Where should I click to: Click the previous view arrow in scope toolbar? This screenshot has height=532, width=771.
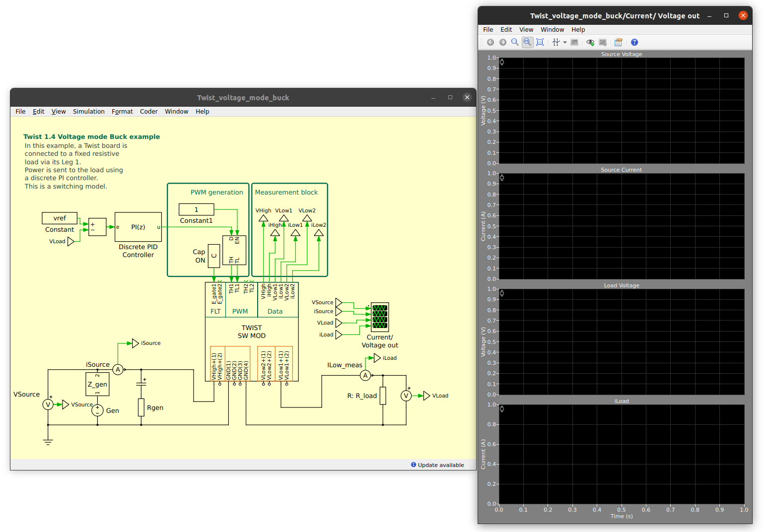click(491, 42)
